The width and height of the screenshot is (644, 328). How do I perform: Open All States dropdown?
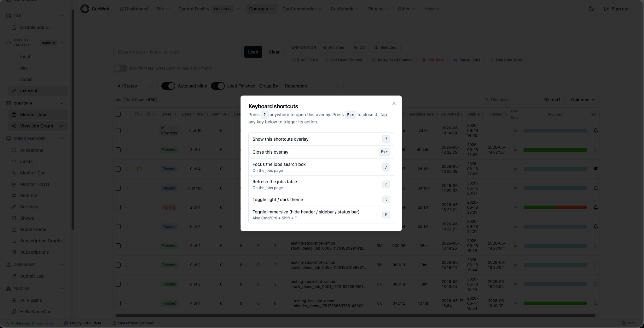[x=135, y=86]
